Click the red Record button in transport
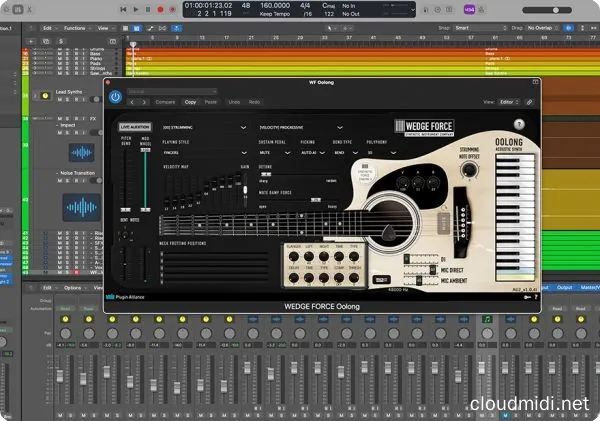 click(158, 8)
